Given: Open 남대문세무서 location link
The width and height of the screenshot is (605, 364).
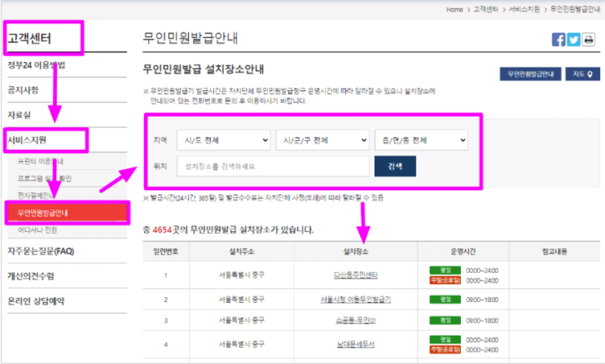Looking at the screenshot, I should pos(355,344).
